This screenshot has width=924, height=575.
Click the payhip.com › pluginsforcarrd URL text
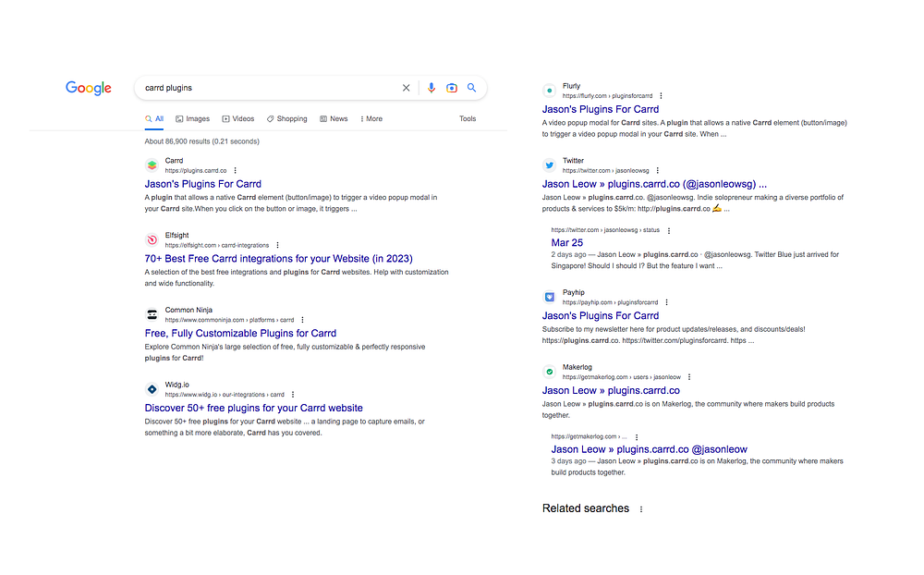click(x=611, y=302)
